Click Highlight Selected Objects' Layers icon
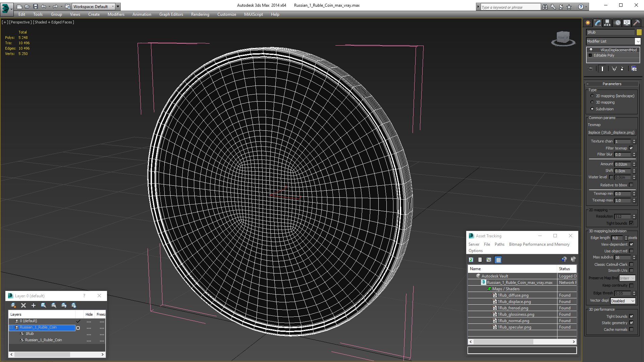The image size is (644, 362). 54,305
